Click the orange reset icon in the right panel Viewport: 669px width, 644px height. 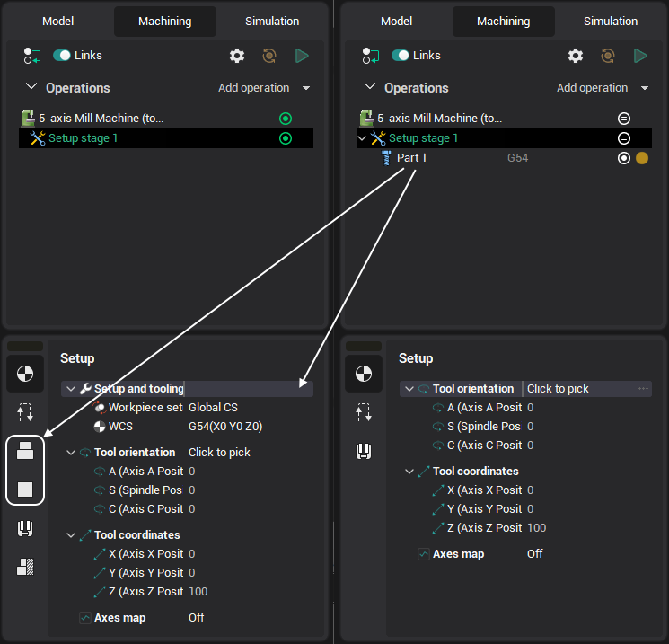point(608,56)
